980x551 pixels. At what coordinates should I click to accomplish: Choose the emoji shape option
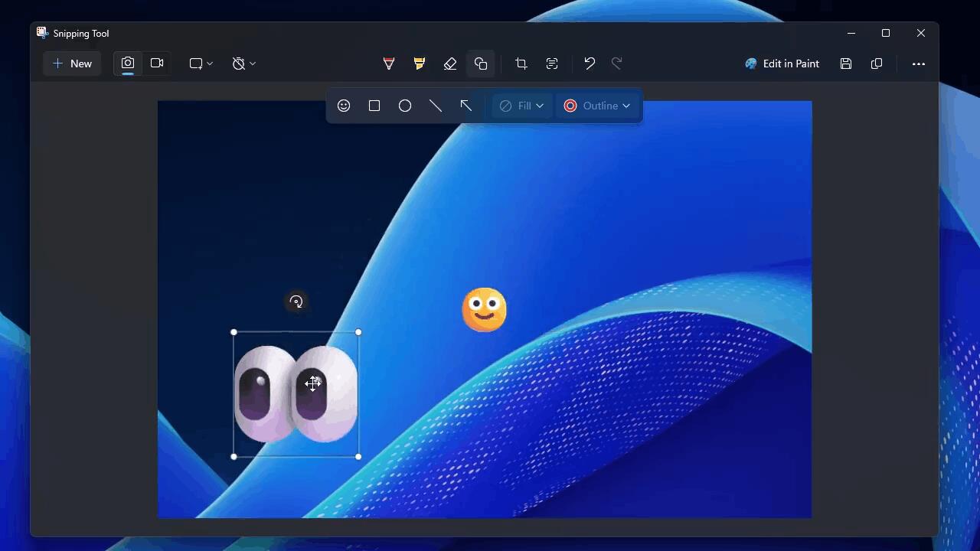click(x=344, y=106)
